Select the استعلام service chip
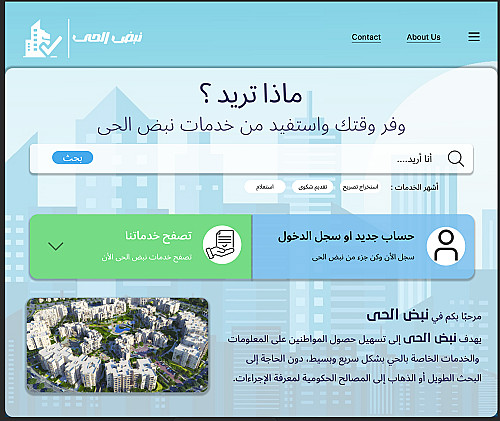This screenshot has width=500, height=421. click(x=265, y=187)
